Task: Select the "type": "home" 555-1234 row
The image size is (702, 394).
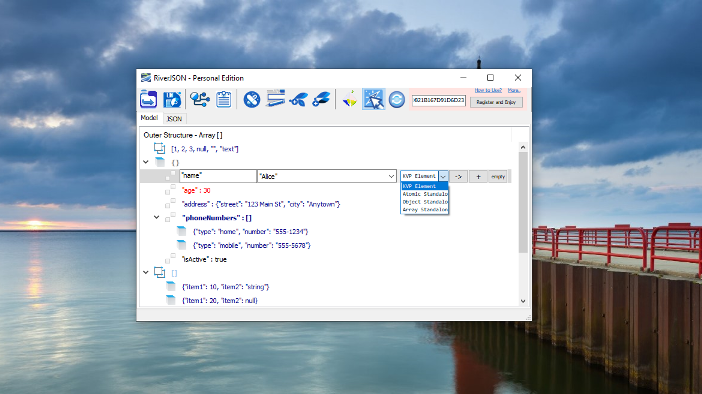Action: point(250,231)
